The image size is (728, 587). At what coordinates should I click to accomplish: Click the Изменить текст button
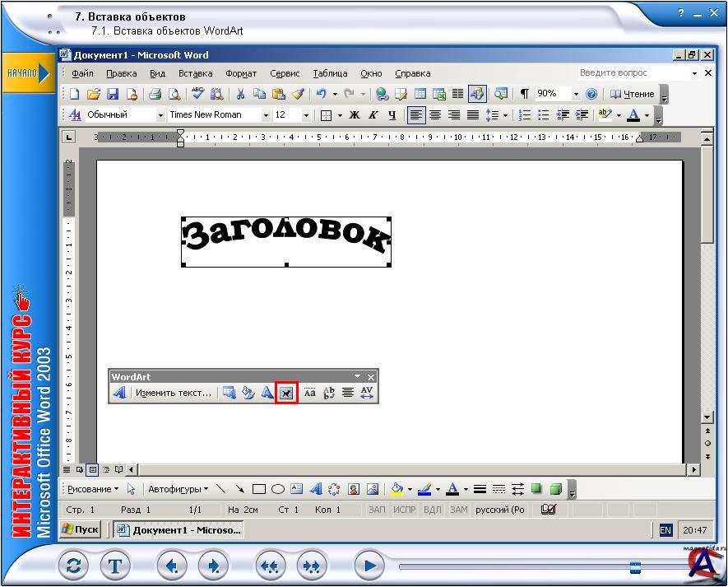pos(173,393)
